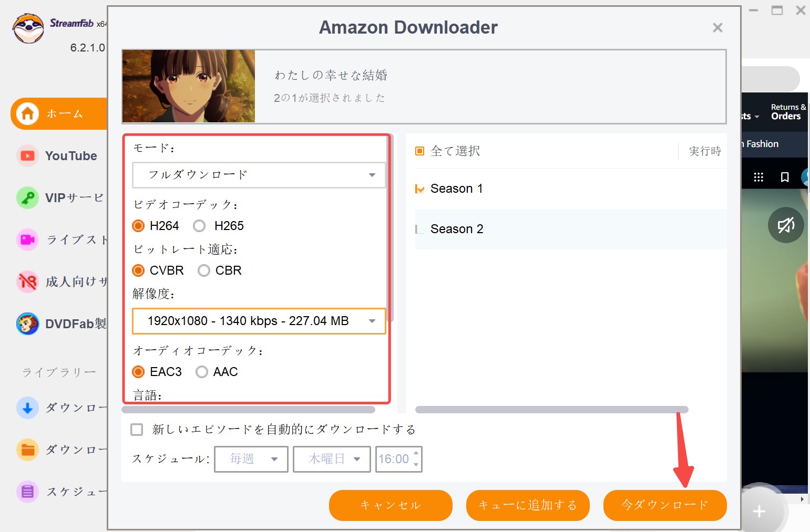
Task: Click the anime cover thumbnail
Action: coord(189,86)
